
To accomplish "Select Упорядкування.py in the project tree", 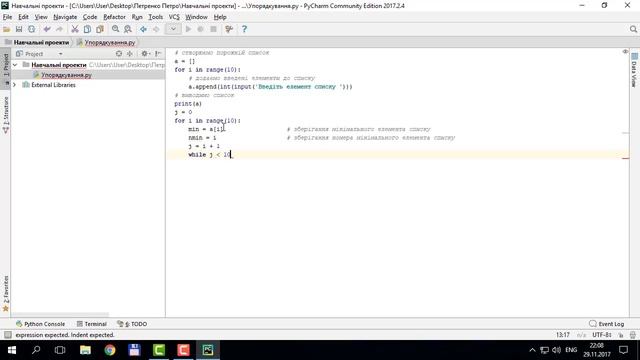I will pos(66,75).
